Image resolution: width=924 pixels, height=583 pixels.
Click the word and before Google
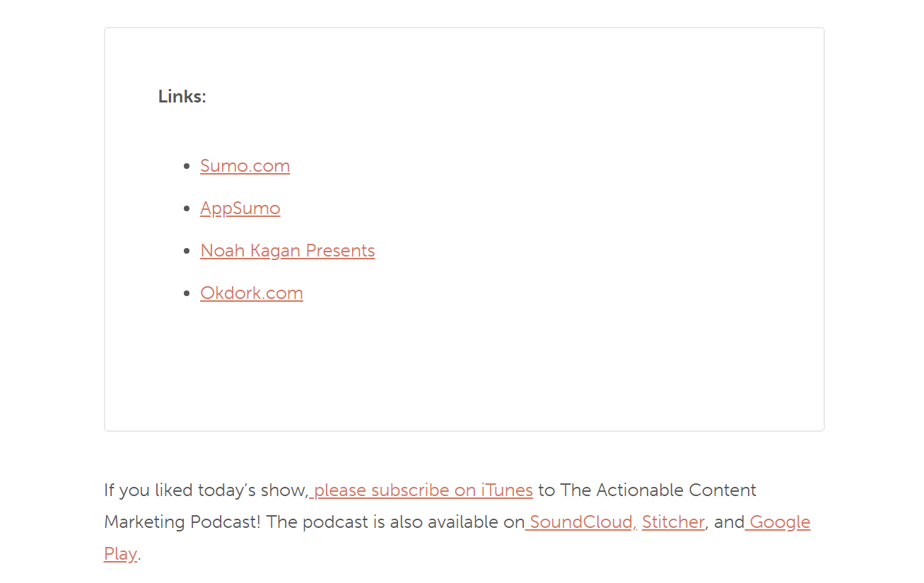coord(730,522)
